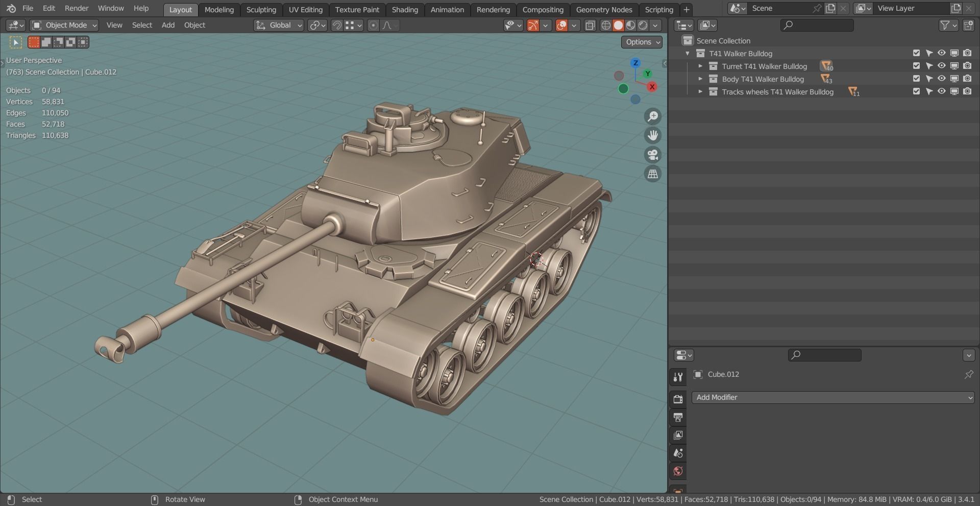Select material preview shading

coord(631,25)
